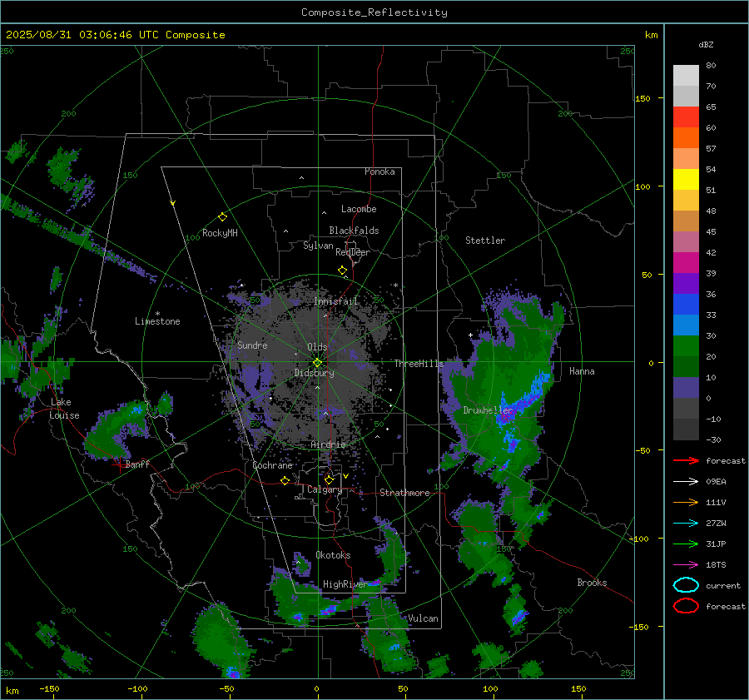Click the Olds label
Image resolution: width=749 pixels, height=700 pixels.
point(317,347)
